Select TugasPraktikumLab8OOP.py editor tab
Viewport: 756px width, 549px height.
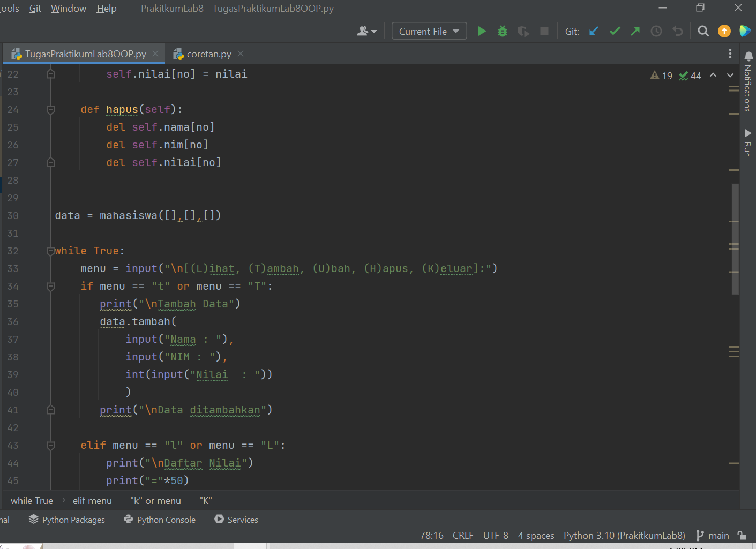click(x=86, y=54)
